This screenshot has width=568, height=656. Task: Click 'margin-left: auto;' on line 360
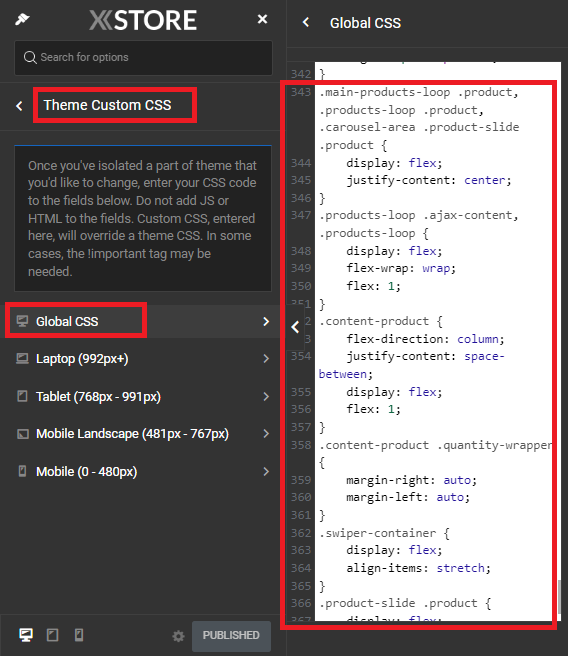point(408,497)
